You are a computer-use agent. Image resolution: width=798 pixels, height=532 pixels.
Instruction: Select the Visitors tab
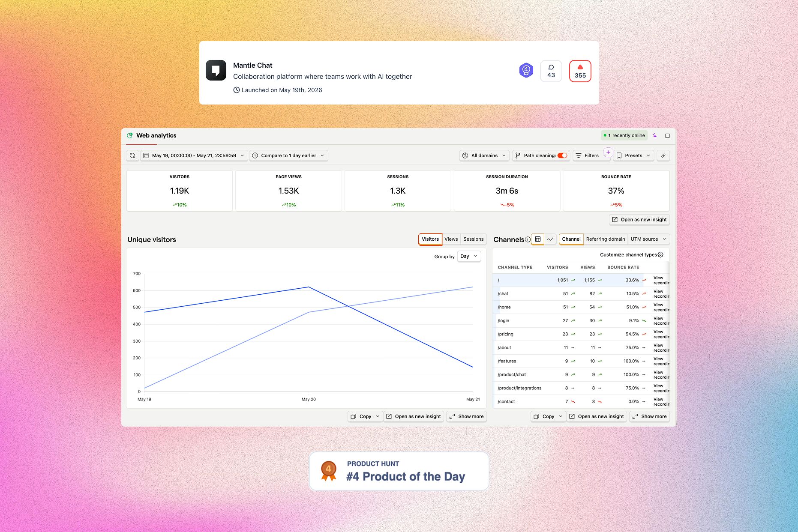coord(430,239)
